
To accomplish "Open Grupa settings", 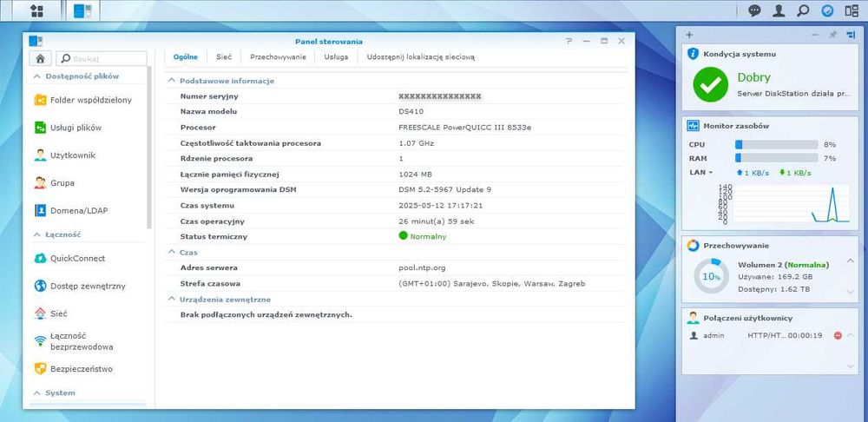I will tap(55, 182).
